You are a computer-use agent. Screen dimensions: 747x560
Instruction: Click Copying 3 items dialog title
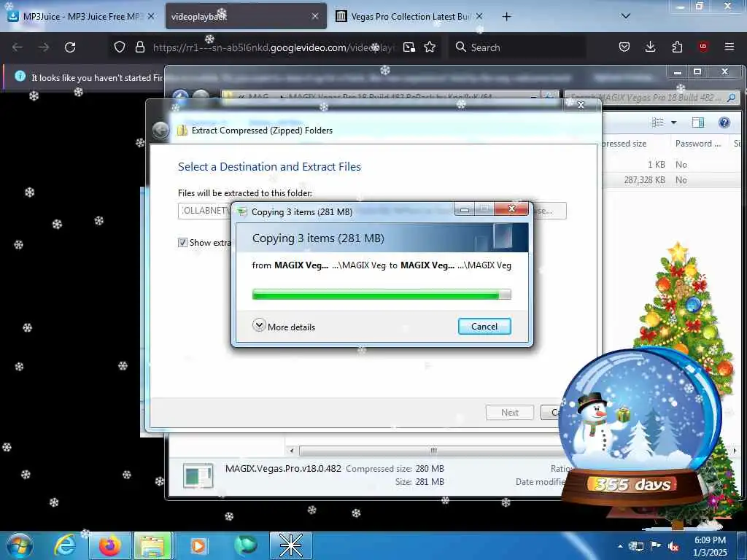point(301,212)
